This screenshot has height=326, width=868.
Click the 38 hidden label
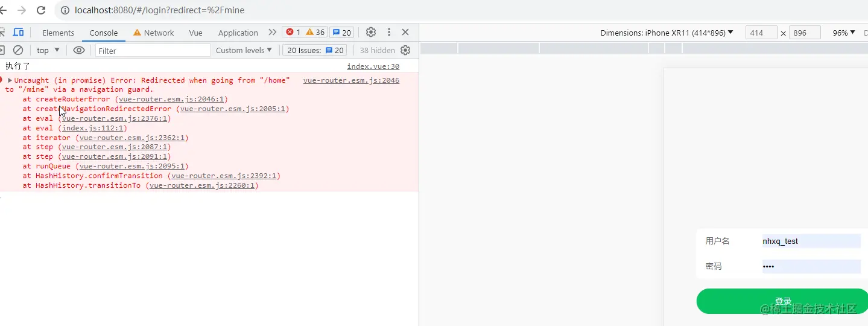(378, 51)
